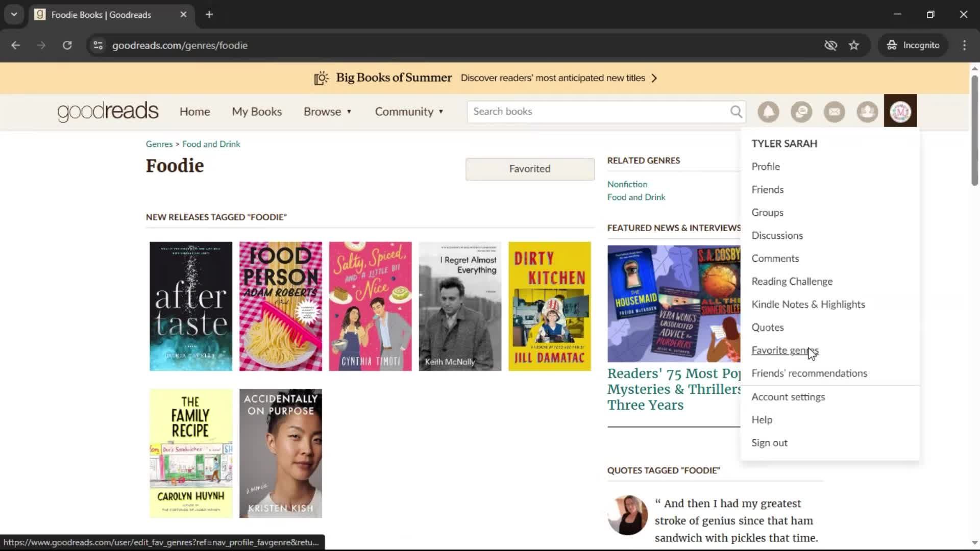Go back to previous page
The image size is (980, 551).
[x=16, y=45]
